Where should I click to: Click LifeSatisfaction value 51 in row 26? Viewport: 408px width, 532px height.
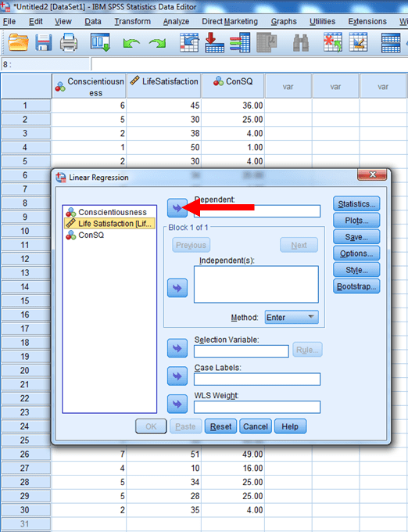click(164, 454)
